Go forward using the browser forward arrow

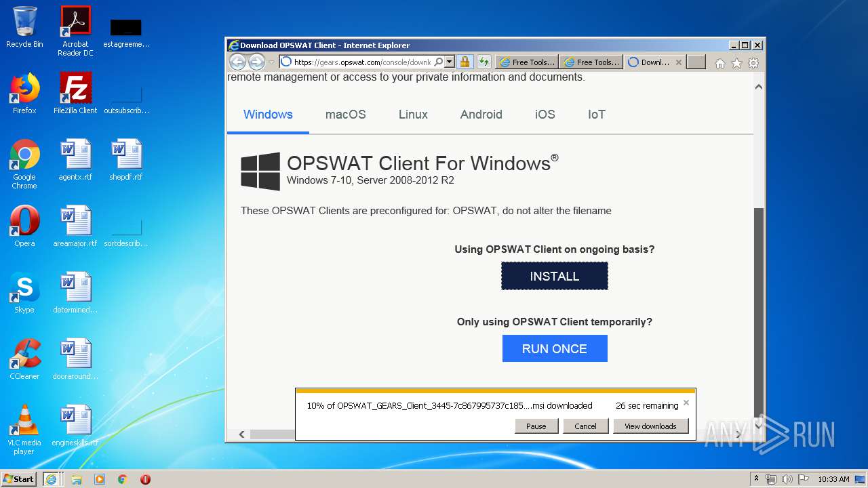pyautogui.click(x=256, y=62)
